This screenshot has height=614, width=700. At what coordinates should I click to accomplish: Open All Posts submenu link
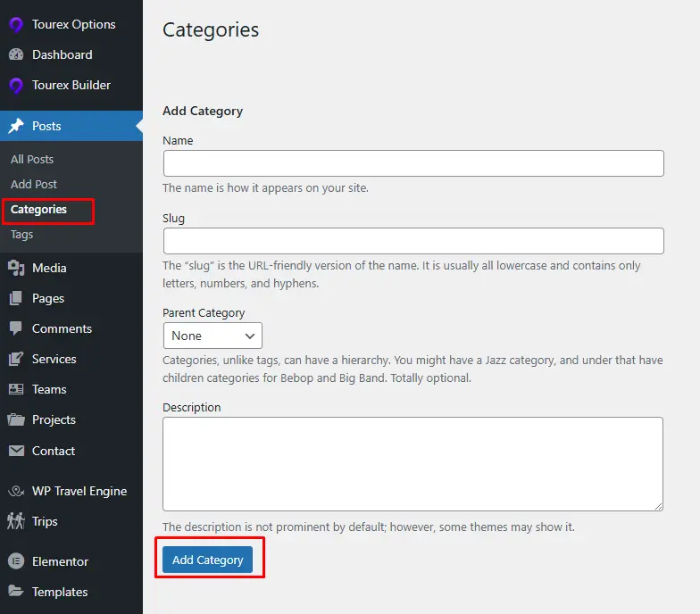32,159
